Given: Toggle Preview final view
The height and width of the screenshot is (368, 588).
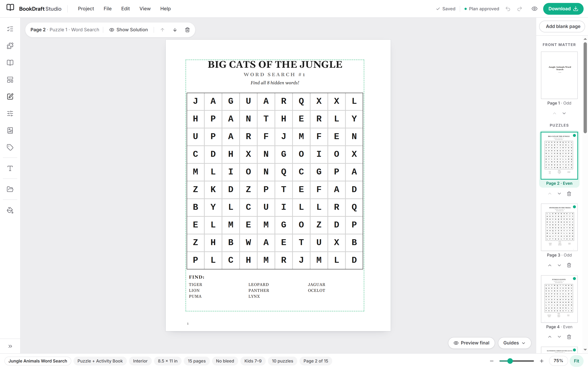Looking at the screenshot, I should click(x=471, y=343).
